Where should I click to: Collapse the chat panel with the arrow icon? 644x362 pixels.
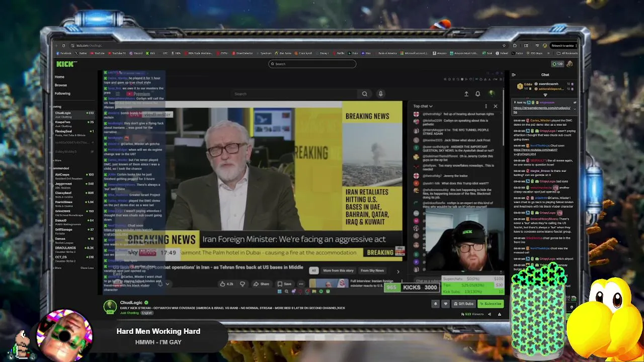[513, 75]
